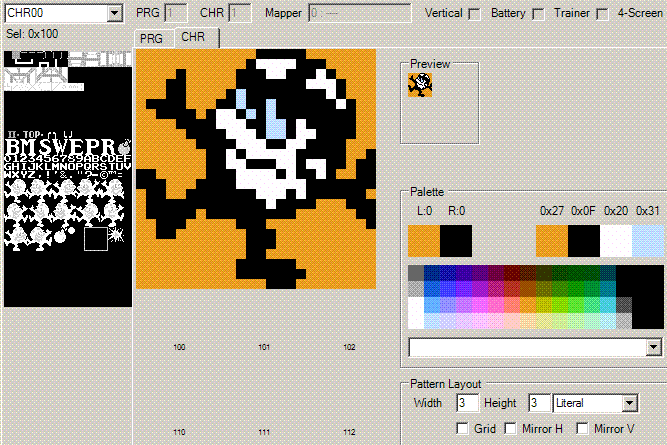Screen dimensions: 667x445
Task: Select the large letter B tile
Action: pyautogui.click(x=14, y=146)
